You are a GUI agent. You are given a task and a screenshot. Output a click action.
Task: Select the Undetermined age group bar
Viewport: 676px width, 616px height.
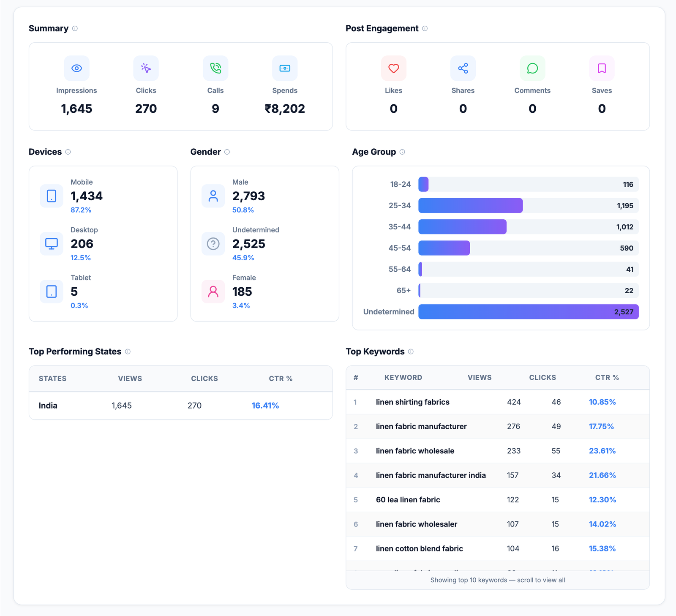coord(528,312)
